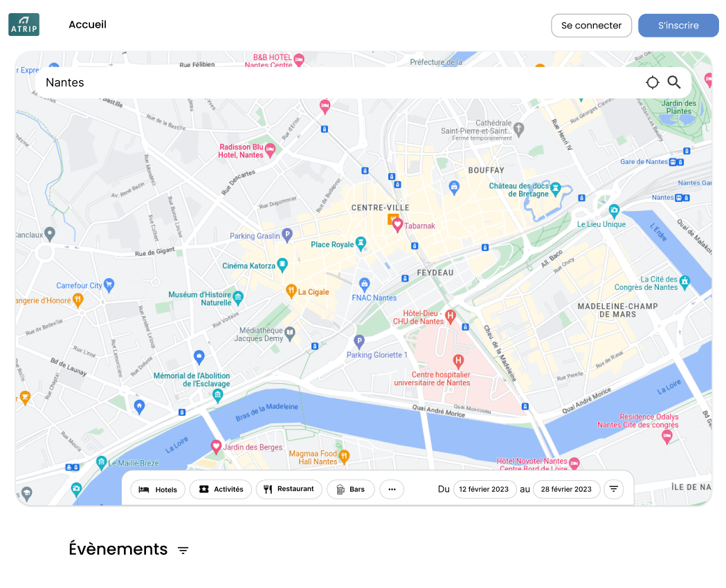726x588 pixels.
Task: Toggle the Restaurant category filter
Action: pos(289,489)
